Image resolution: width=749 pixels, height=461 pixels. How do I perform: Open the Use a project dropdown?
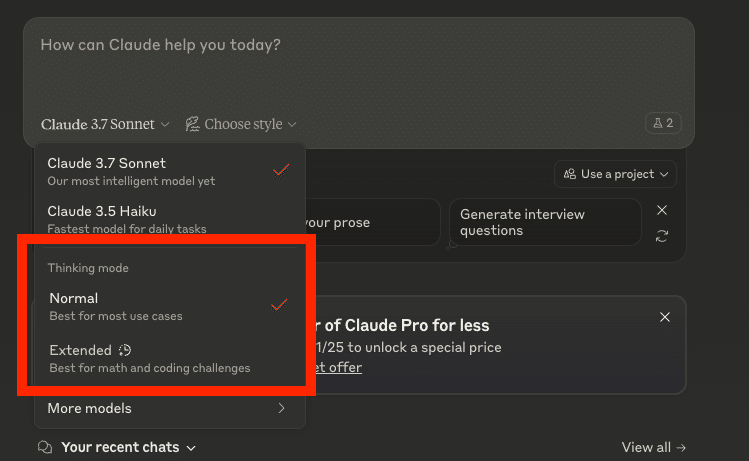pos(615,174)
